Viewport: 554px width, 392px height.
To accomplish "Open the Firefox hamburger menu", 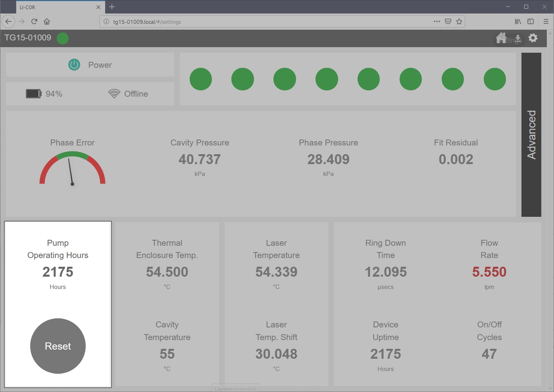I will [546, 22].
